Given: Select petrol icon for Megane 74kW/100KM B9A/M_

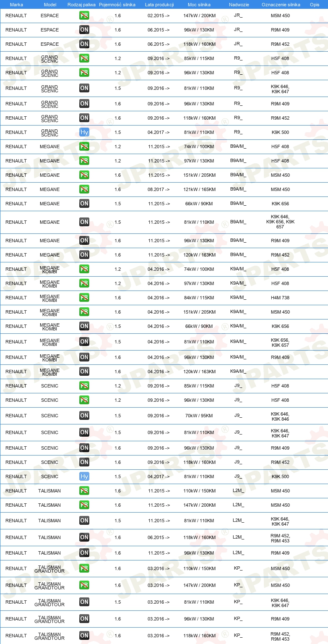Looking at the screenshot, I should tap(84, 147).
